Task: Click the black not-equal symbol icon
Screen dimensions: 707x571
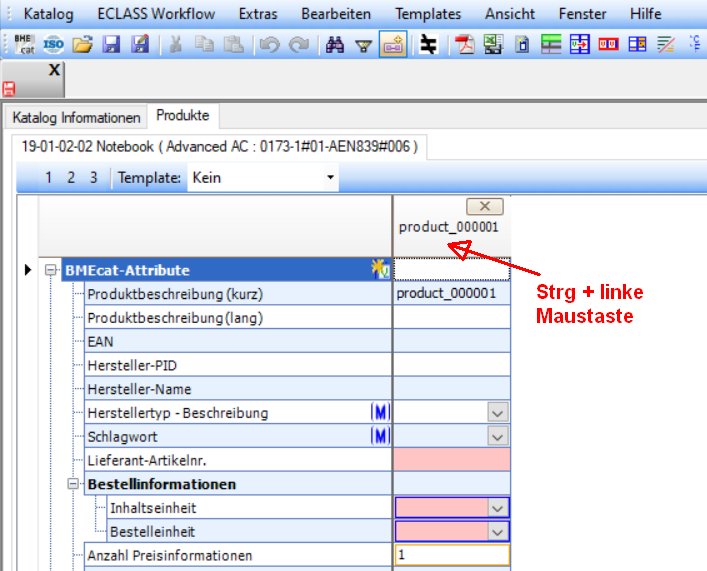Action: point(428,44)
